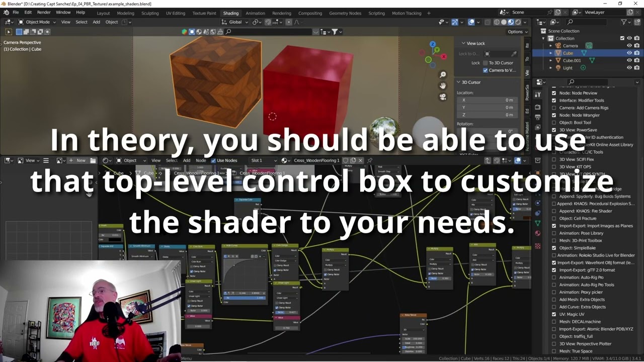
Task: Enable Lock To 3D Cursor checkbox
Action: pos(486,63)
